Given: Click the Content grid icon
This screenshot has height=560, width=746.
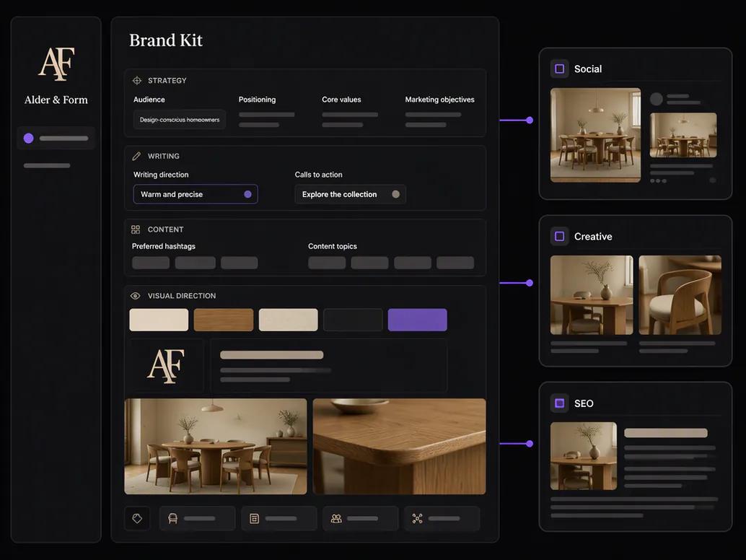Looking at the screenshot, I should click(x=136, y=229).
